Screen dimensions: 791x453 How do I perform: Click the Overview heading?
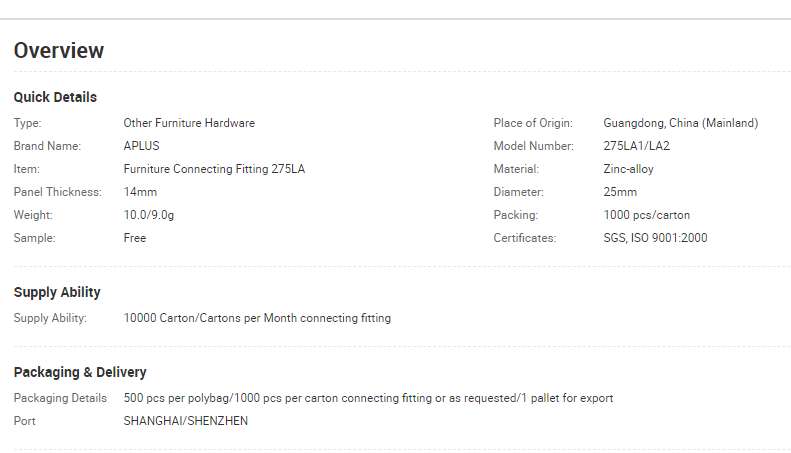[x=59, y=50]
